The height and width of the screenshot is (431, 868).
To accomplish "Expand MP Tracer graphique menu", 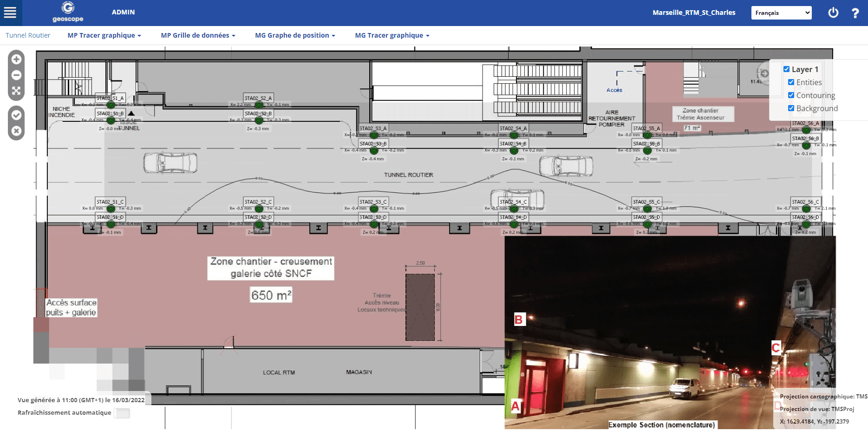I will (104, 35).
